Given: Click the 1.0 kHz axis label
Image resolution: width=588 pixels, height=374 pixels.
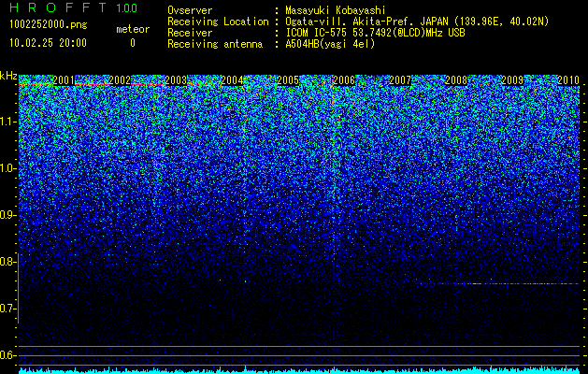Looking at the screenshot, I should 7,168.
